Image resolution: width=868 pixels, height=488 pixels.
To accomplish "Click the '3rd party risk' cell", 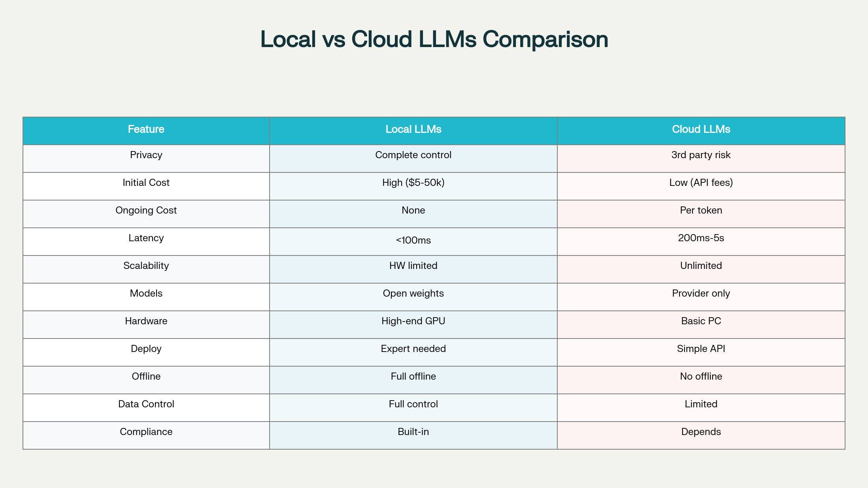I will tap(701, 155).
